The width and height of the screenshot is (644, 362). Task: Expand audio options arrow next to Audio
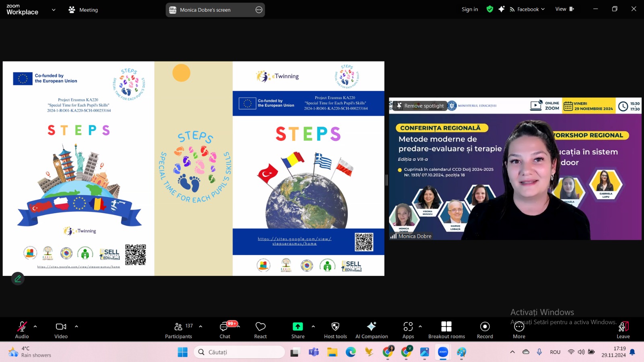pyautogui.click(x=35, y=327)
